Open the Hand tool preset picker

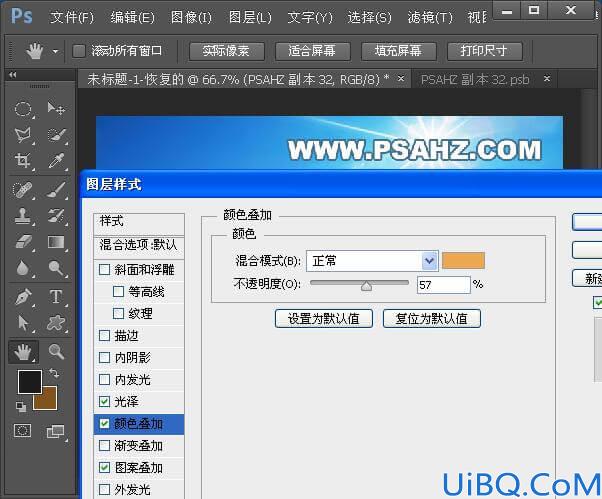(56, 51)
